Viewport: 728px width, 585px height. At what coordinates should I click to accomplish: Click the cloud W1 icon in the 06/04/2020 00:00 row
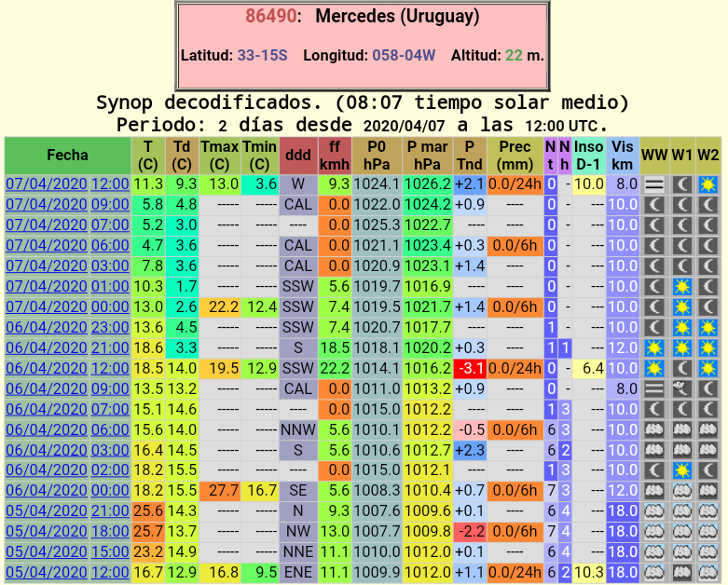[682, 490]
